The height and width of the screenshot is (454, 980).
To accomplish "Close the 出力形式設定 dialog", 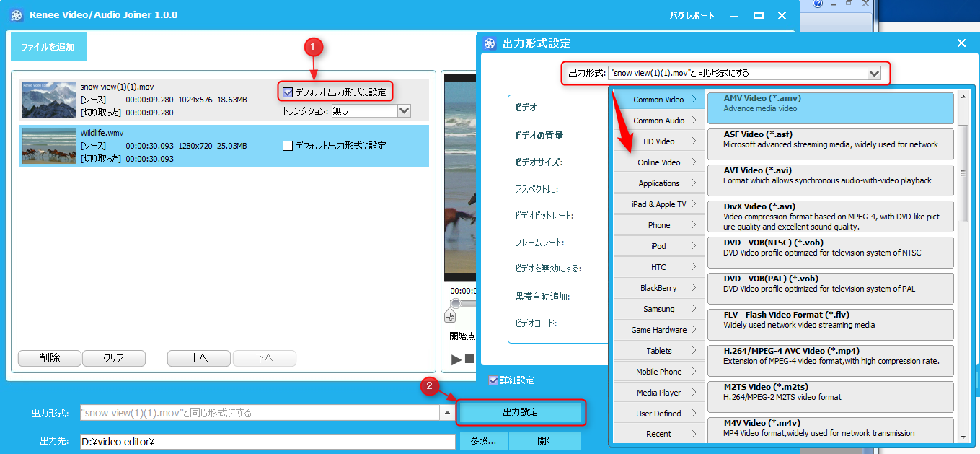I will pyautogui.click(x=961, y=43).
